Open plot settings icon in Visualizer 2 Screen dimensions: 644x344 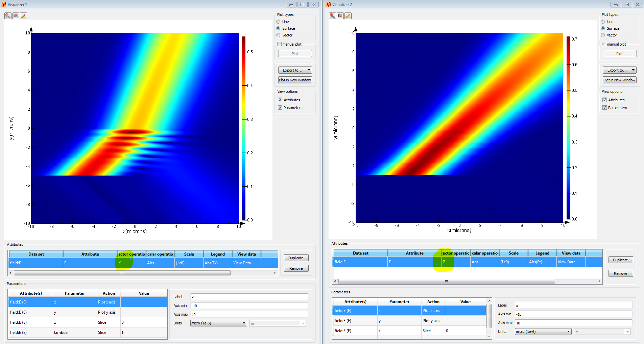(x=340, y=16)
